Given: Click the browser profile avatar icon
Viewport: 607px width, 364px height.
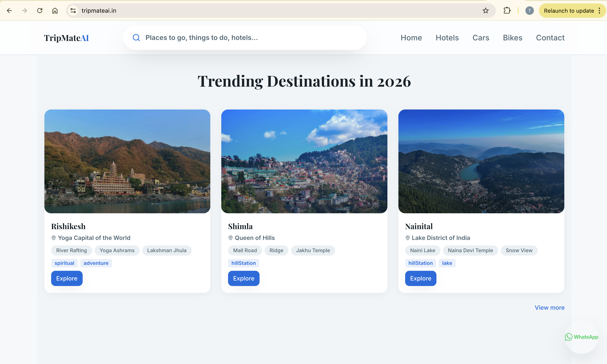Looking at the screenshot, I should (x=529, y=10).
